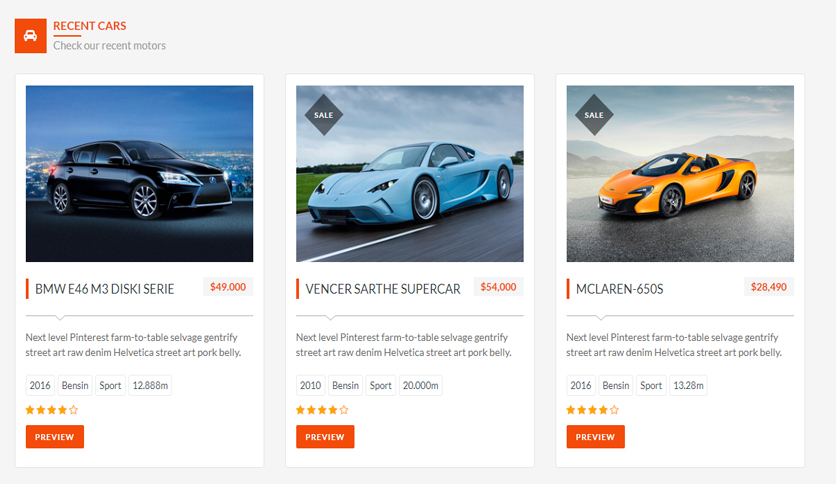Click the $49.000 price tag
836x484 pixels.
point(228,287)
